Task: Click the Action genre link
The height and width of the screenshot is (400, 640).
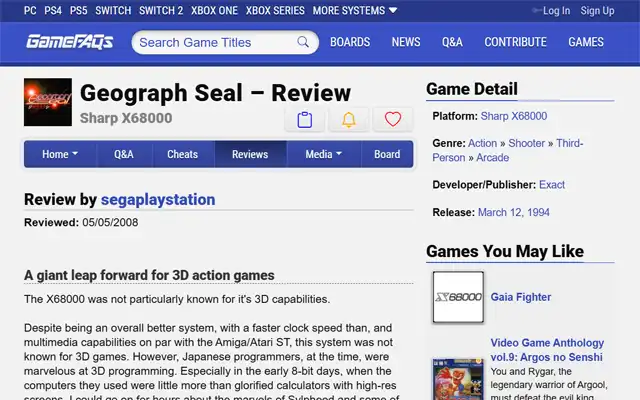Action: point(482,143)
